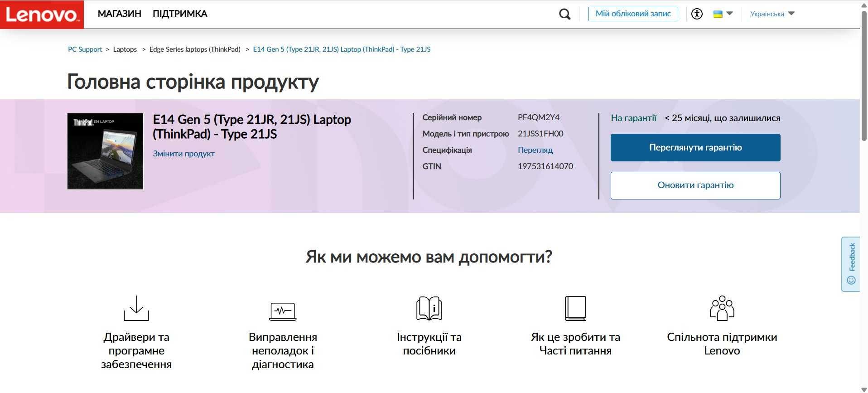Select model value 21JSS1FH00

coord(540,134)
